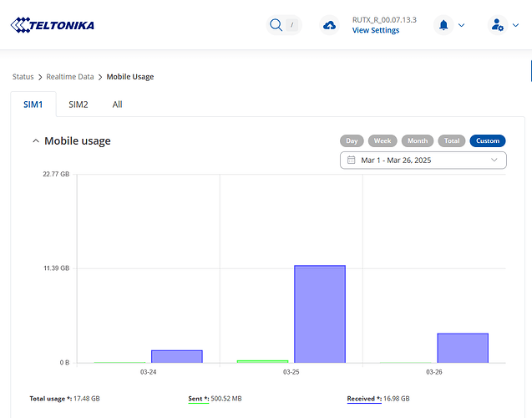This screenshot has width=532, height=418.
Task: Switch to the SIM1 tab
Action: point(33,104)
